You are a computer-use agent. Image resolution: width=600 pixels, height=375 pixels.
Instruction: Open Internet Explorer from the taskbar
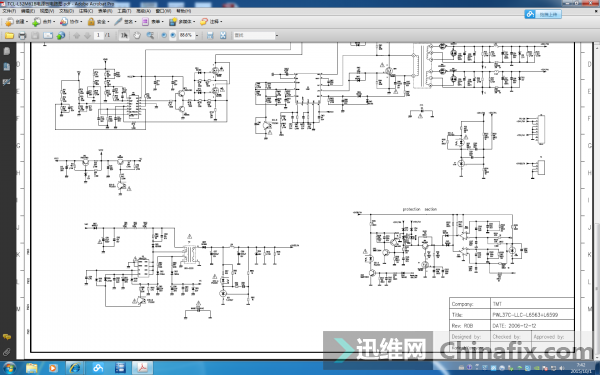coord(74,368)
